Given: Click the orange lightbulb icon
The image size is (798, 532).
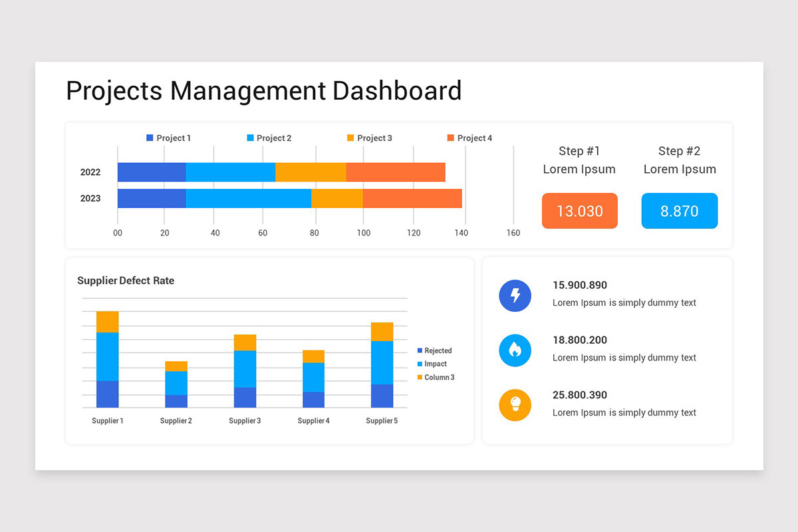Looking at the screenshot, I should [515, 405].
